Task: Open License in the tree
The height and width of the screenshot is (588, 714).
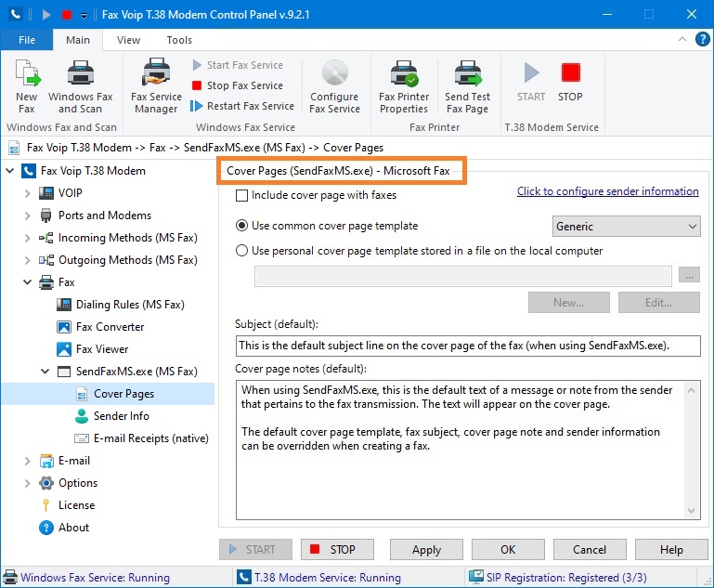Action: pyautogui.click(x=76, y=505)
